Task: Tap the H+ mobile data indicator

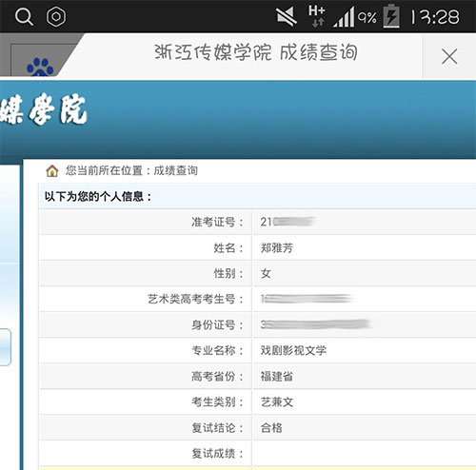Action: click(x=317, y=16)
